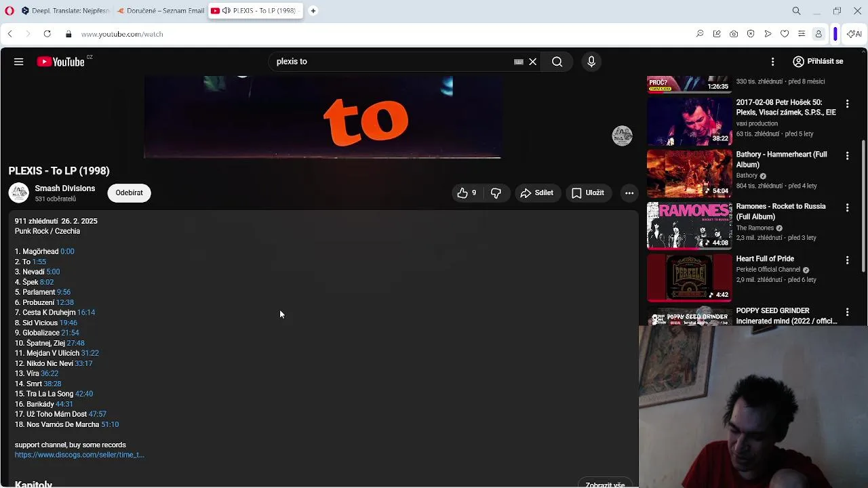Open the Smash Divisions channel name
This screenshot has width=868, height=488.
(65, 188)
